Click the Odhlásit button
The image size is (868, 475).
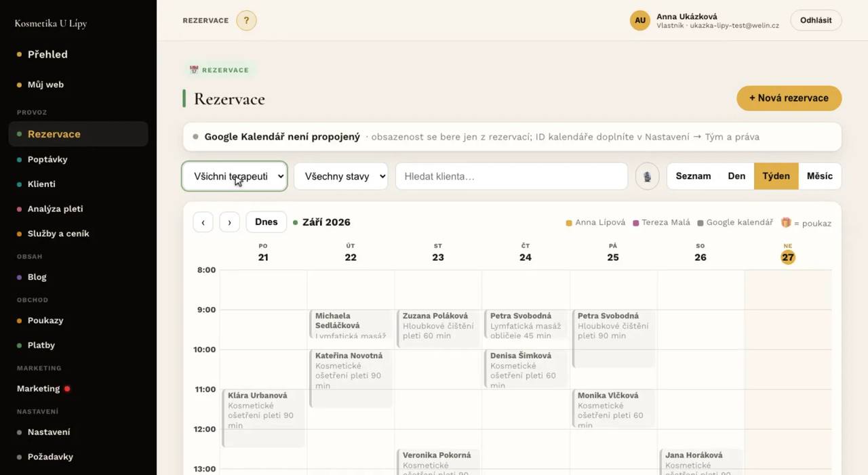(816, 20)
